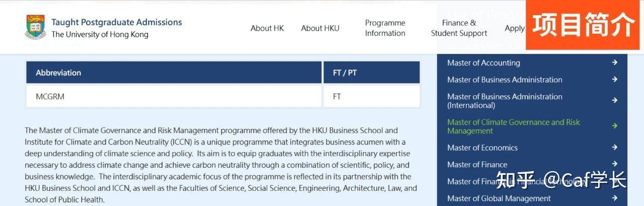The width and height of the screenshot is (644, 206).
Task: Click the FT / PT column header
Action: [x=345, y=73]
